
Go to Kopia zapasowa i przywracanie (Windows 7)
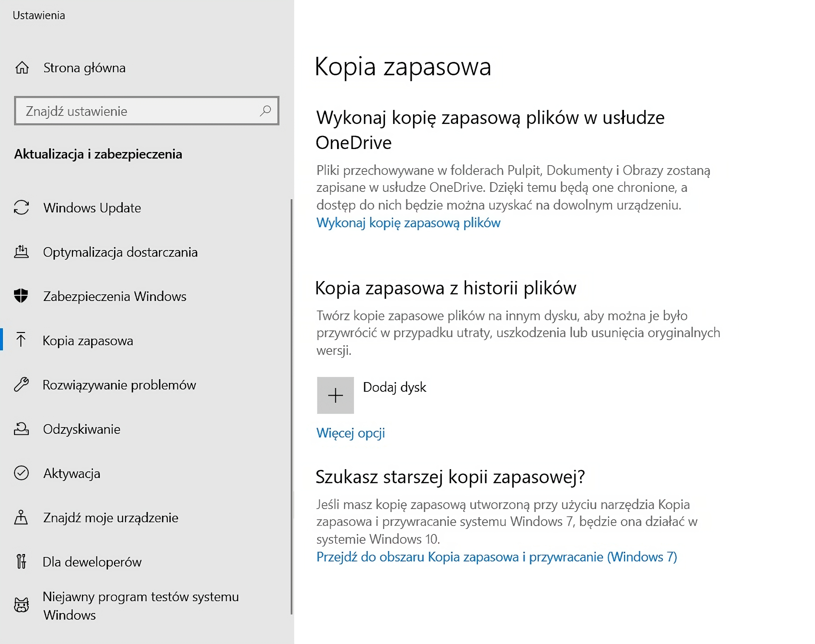496,557
